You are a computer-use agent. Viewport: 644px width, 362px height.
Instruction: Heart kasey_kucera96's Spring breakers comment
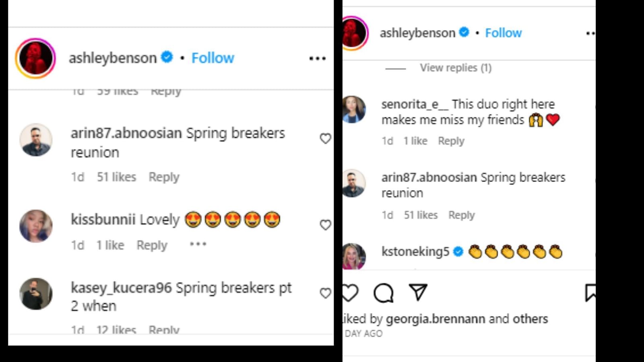pyautogui.click(x=325, y=293)
